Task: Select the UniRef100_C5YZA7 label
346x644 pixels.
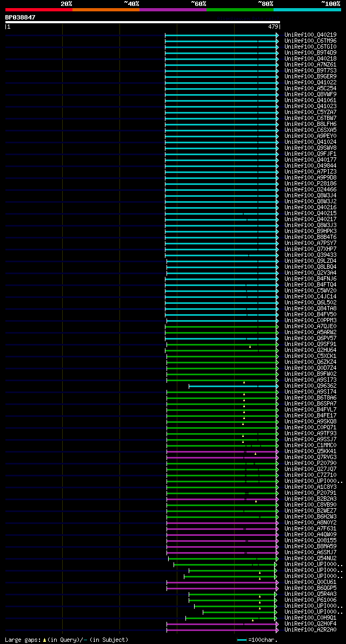Action: click(310, 112)
